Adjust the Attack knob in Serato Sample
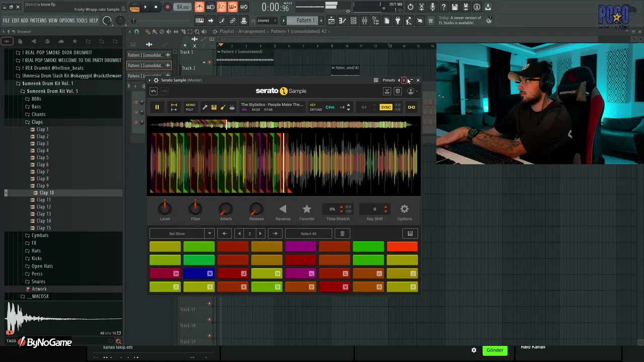Screen dimensions: 644x362 pos(226,209)
